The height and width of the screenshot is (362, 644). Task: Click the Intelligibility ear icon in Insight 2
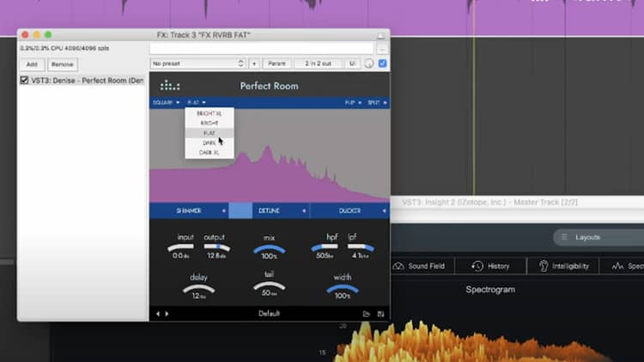544,266
